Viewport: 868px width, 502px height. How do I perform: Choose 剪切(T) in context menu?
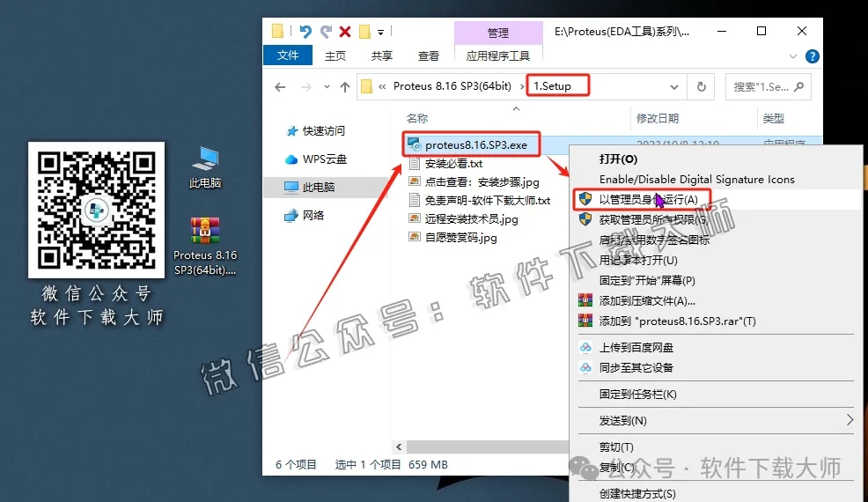[x=616, y=447]
